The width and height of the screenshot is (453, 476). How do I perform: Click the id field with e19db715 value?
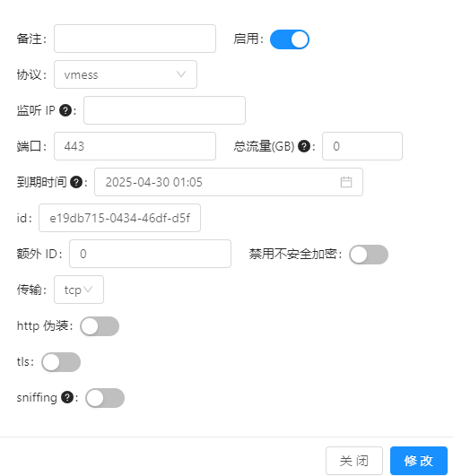[x=119, y=218]
